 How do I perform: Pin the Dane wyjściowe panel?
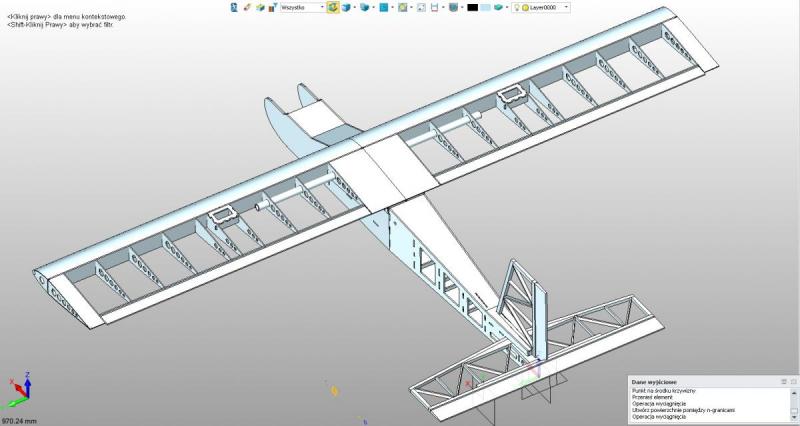coord(783,382)
